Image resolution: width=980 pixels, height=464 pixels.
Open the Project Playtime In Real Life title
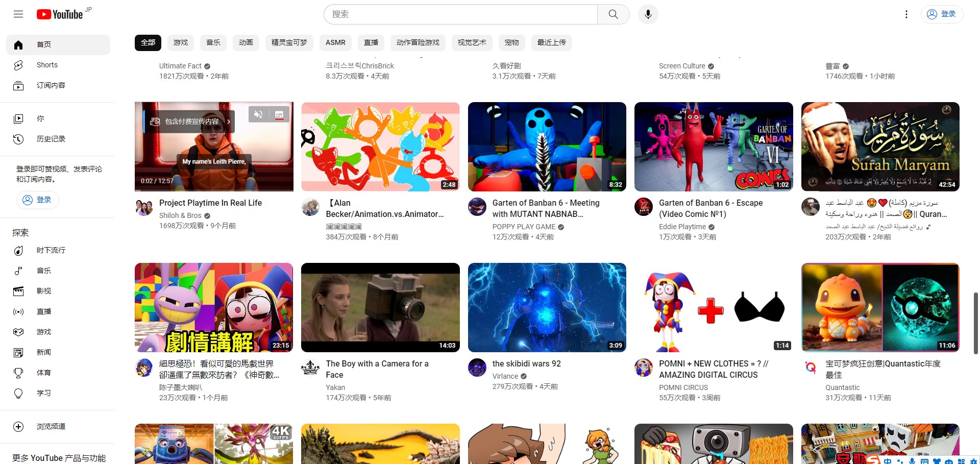click(x=210, y=203)
